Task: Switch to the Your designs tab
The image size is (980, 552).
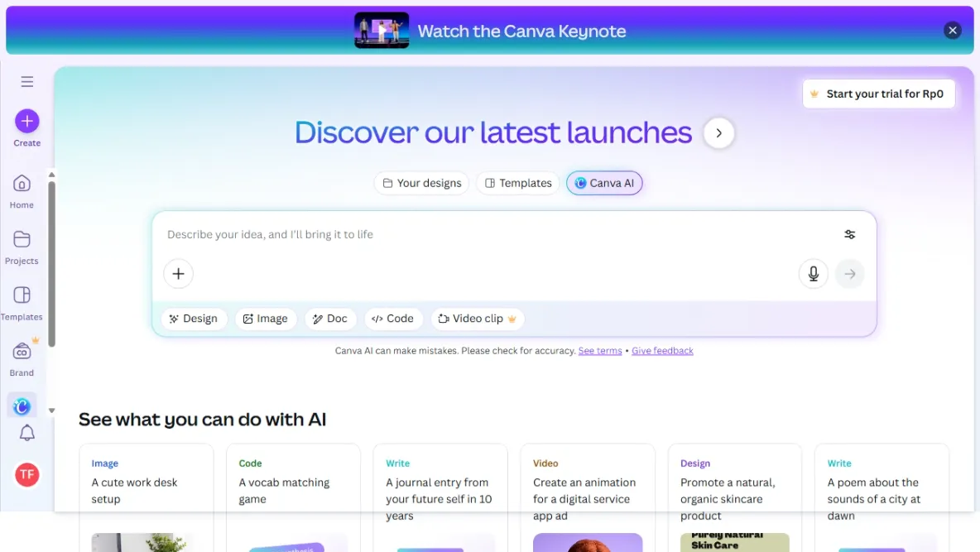Action: tap(421, 183)
